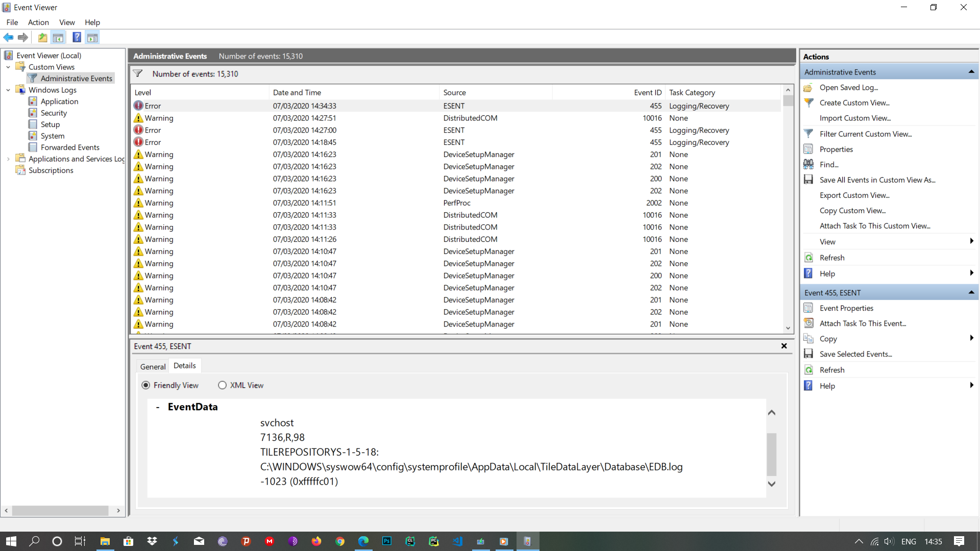
Task: Click the Event Properties icon
Action: coord(808,308)
